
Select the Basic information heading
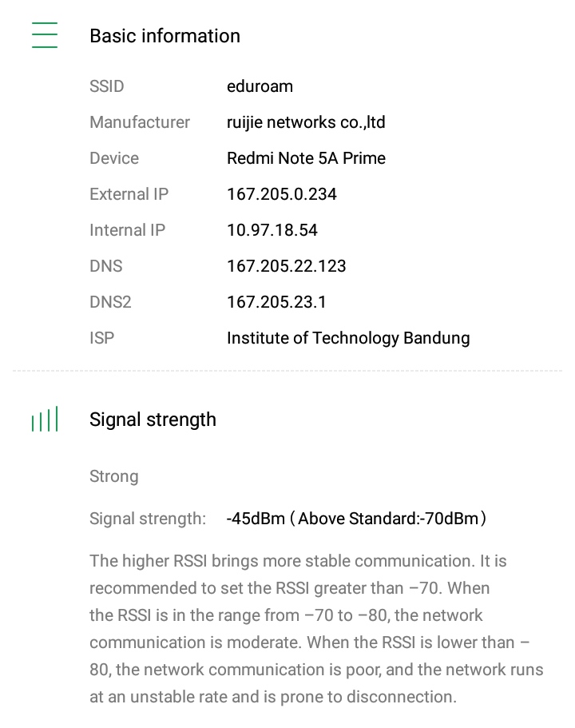coord(165,36)
